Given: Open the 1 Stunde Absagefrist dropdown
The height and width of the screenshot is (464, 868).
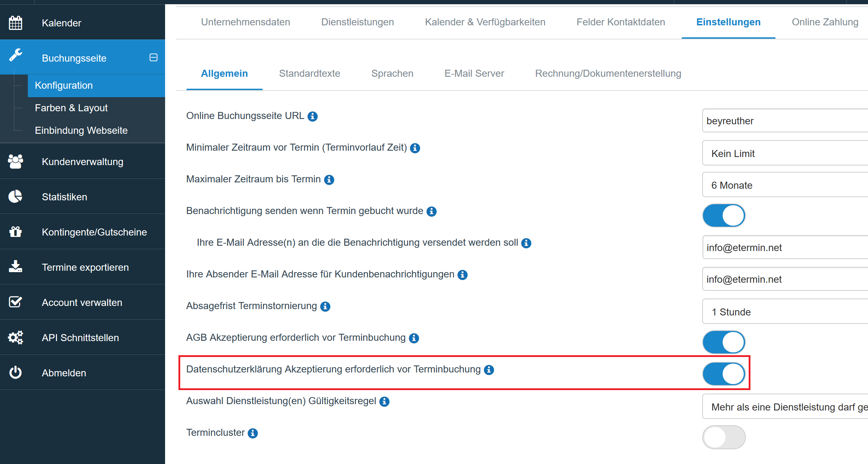Looking at the screenshot, I should pos(785,311).
